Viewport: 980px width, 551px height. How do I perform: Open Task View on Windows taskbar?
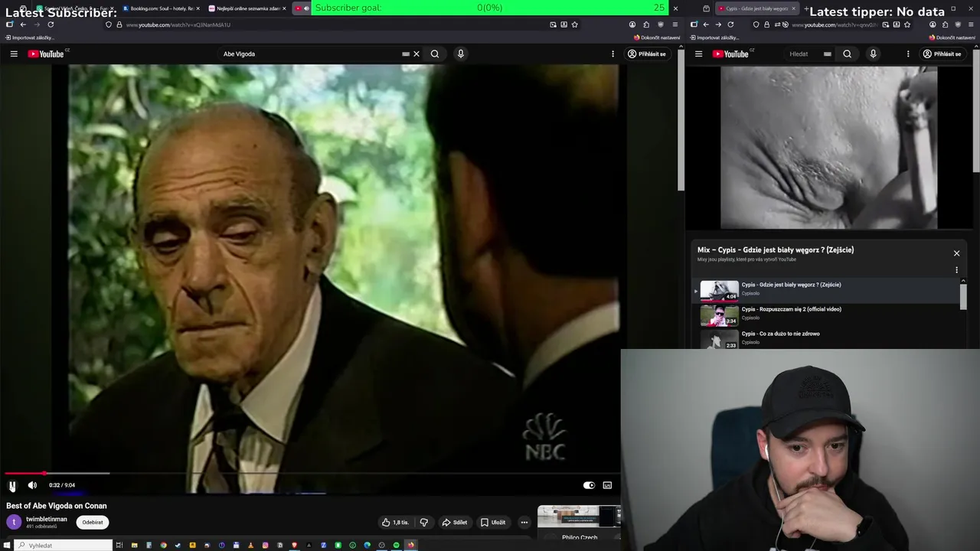[119, 545]
